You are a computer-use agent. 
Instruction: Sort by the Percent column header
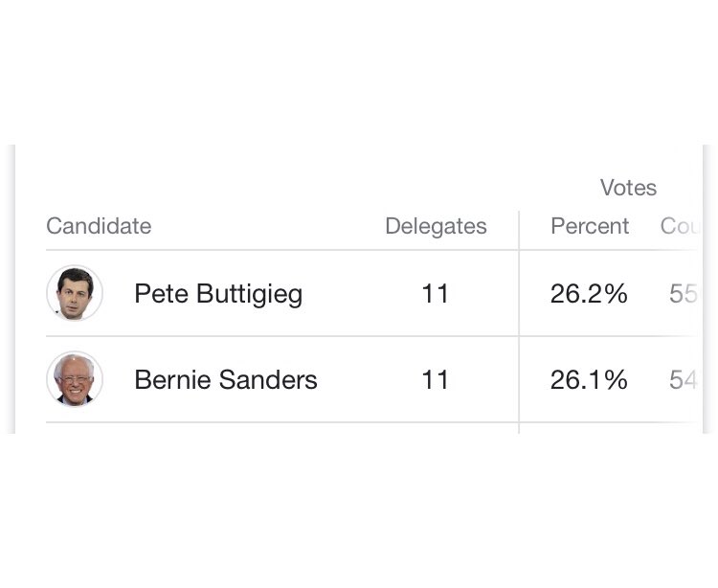(590, 226)
